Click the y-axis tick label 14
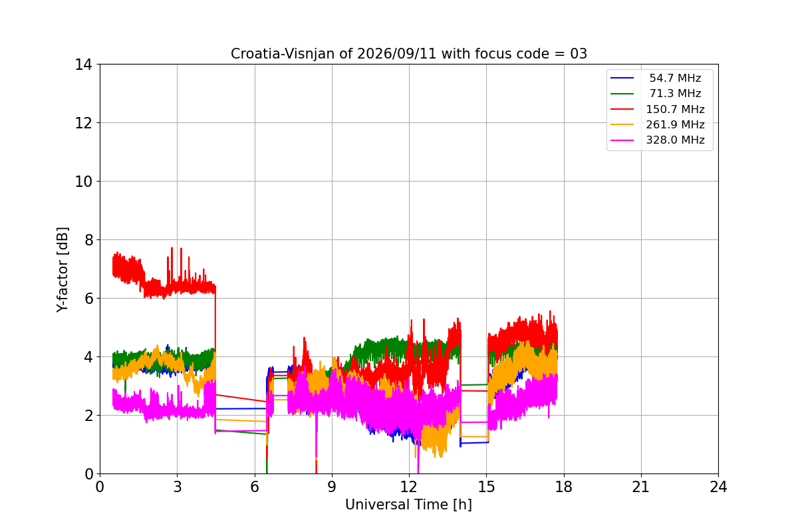Viewport: 798px width, 532px height. pyautogui.click(x=84, y=65)
